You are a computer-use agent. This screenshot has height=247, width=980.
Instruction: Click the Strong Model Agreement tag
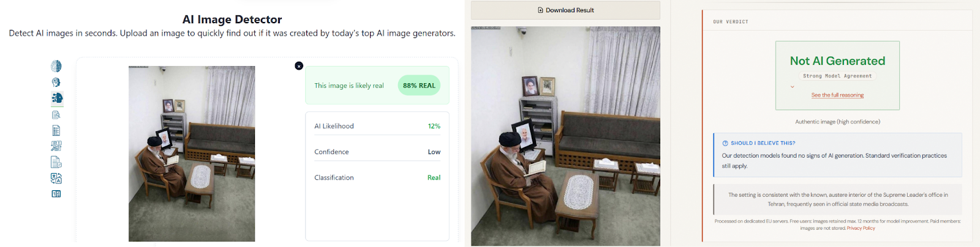(837, 76)
